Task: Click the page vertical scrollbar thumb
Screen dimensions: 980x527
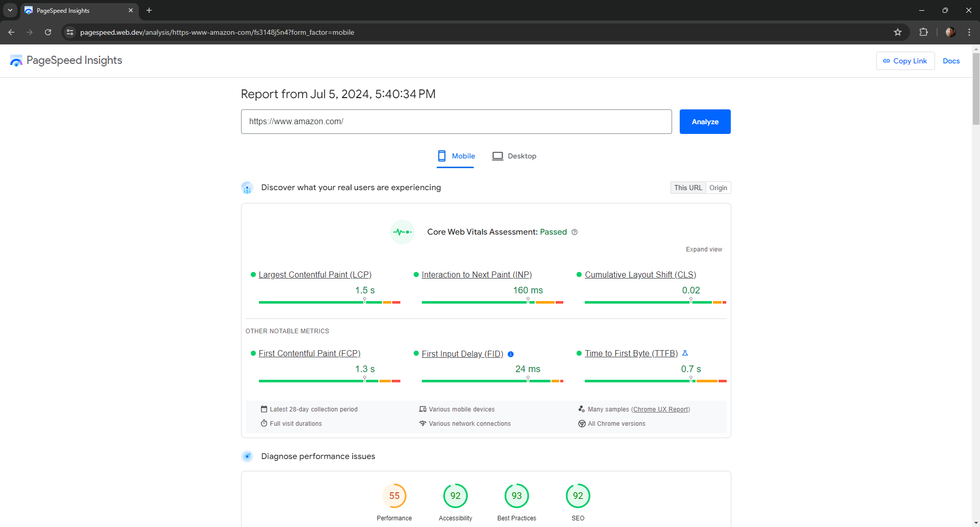Action: 976,88
